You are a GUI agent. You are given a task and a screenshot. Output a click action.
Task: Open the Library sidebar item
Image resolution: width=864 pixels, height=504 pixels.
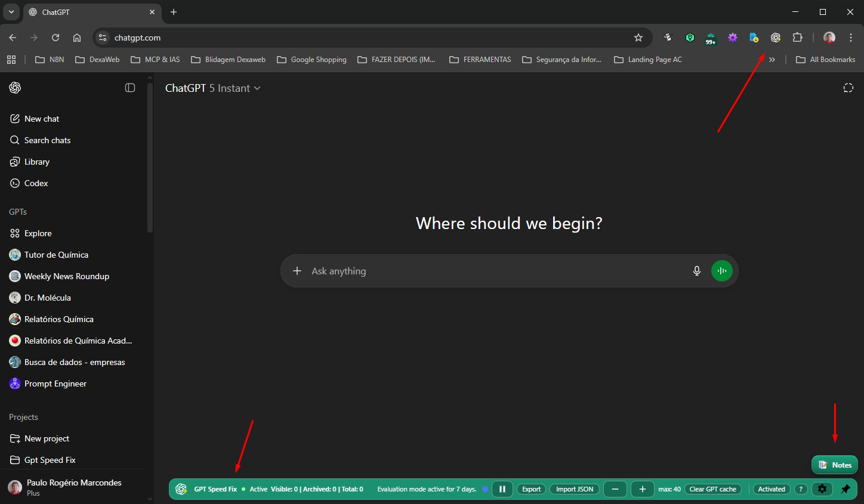37,162
